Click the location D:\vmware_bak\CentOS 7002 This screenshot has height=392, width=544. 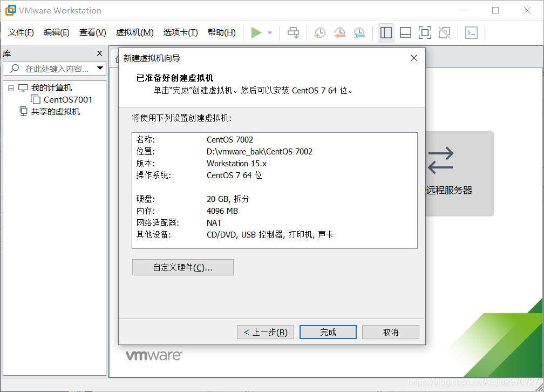point(260,151)
